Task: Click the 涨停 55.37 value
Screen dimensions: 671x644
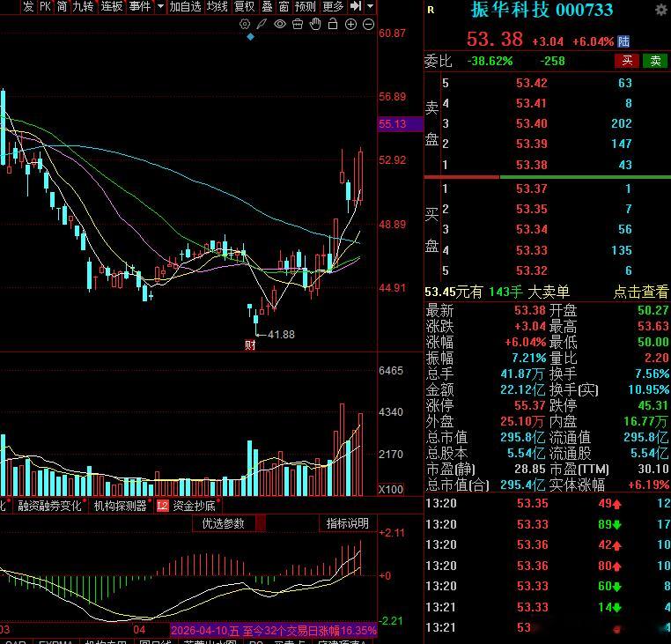Action: click(x=529, y=405)
